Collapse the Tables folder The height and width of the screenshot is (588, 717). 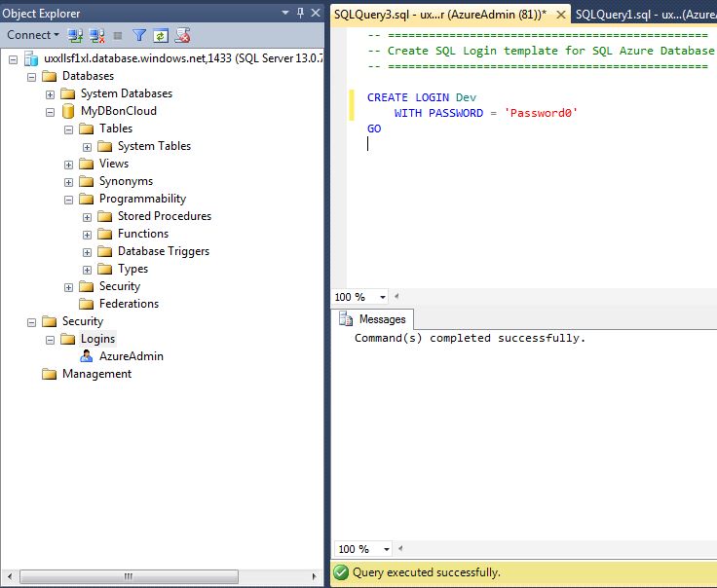pyautogui.click(x=68, y=129)
